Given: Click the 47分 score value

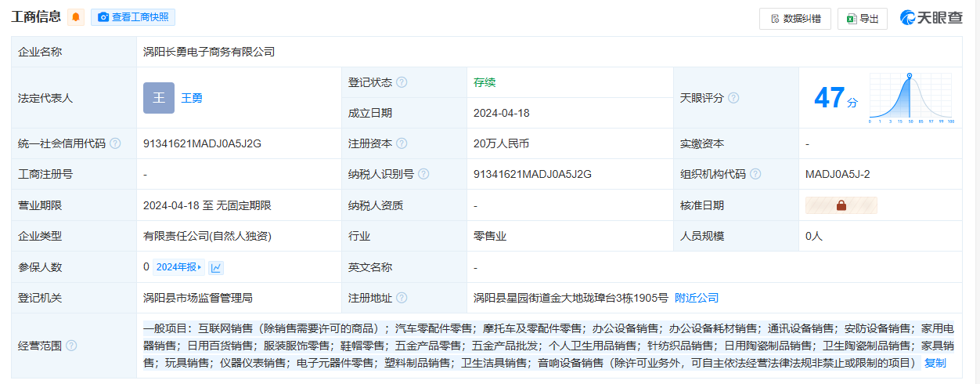Looking at the screenshot, I should click(x=836, y=98).
